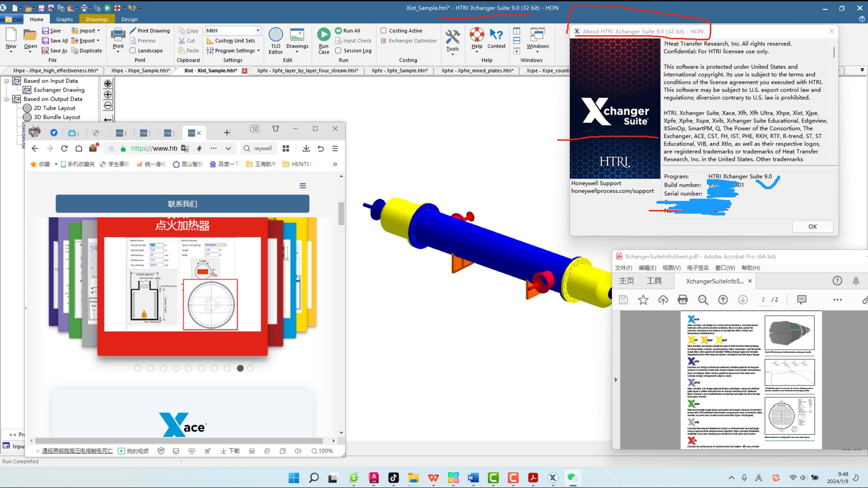The height and width of the screenshot is (488, 868).
Task: Click the Print Drawing icon
Action: coord(133,31)
